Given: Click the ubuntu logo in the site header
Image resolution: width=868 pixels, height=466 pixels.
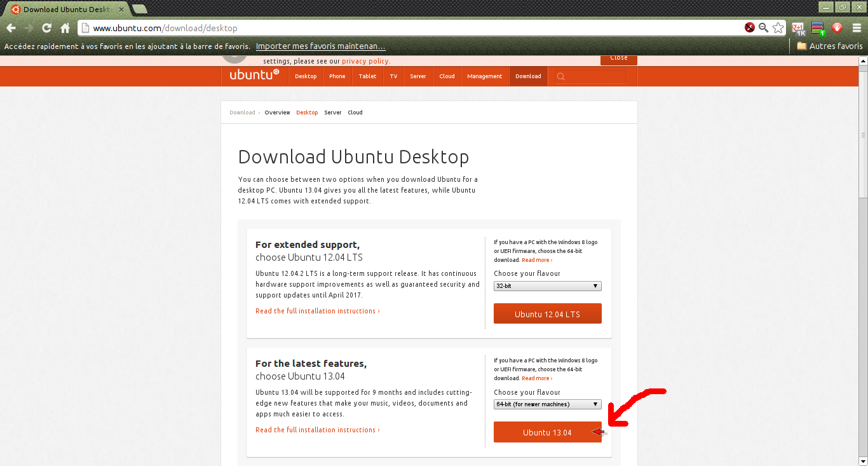Looking at the screenshot, I should pos(254,75).
